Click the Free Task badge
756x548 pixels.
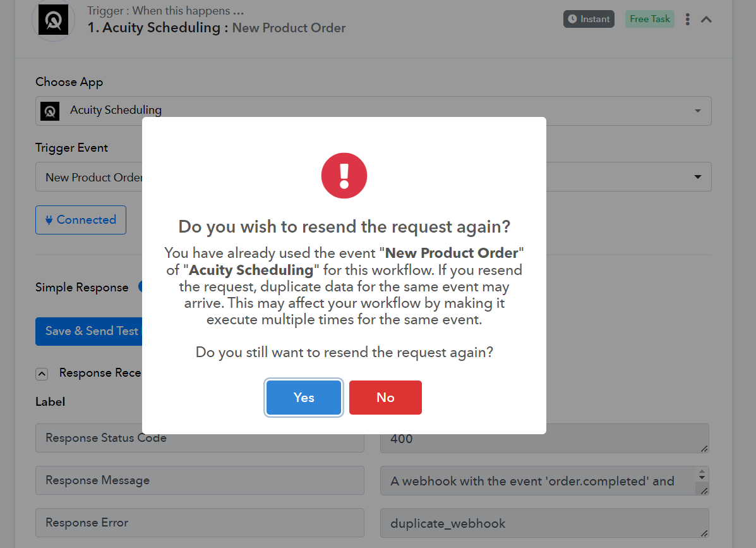coord(649,19)
